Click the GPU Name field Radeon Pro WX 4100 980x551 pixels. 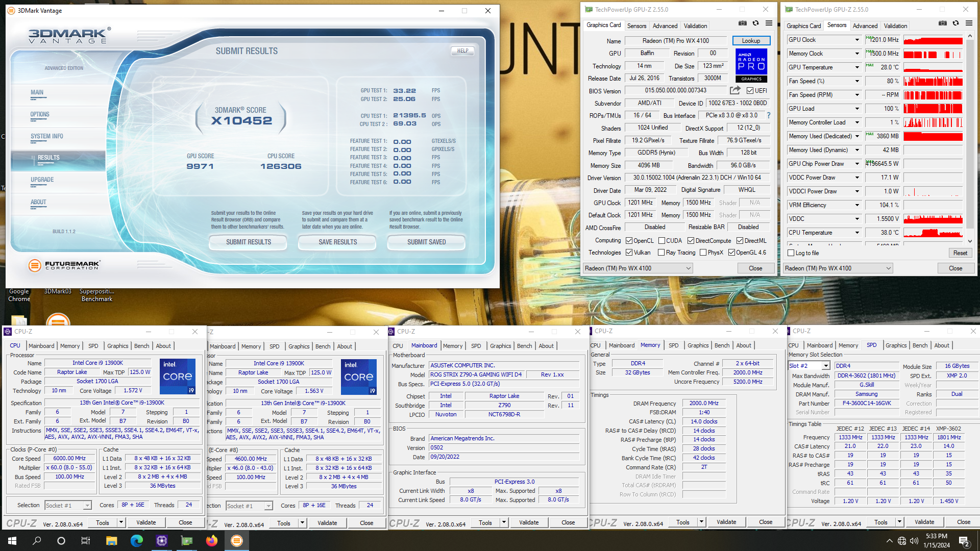676,41
